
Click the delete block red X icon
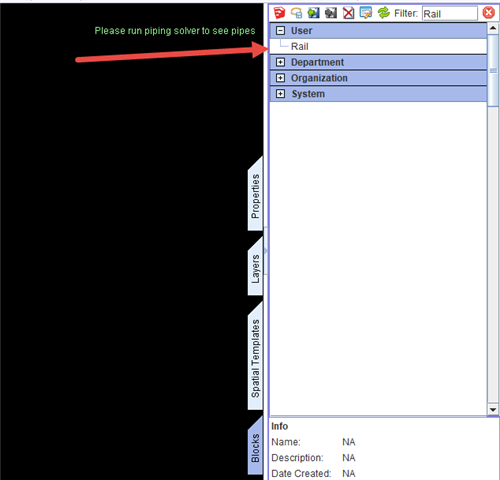click(x=348, y=13)
